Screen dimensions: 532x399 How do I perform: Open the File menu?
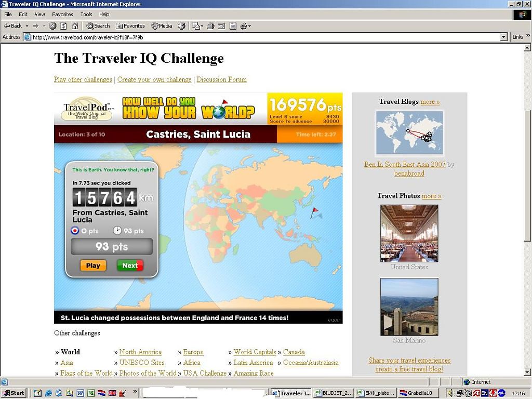(x=8, y=14)
